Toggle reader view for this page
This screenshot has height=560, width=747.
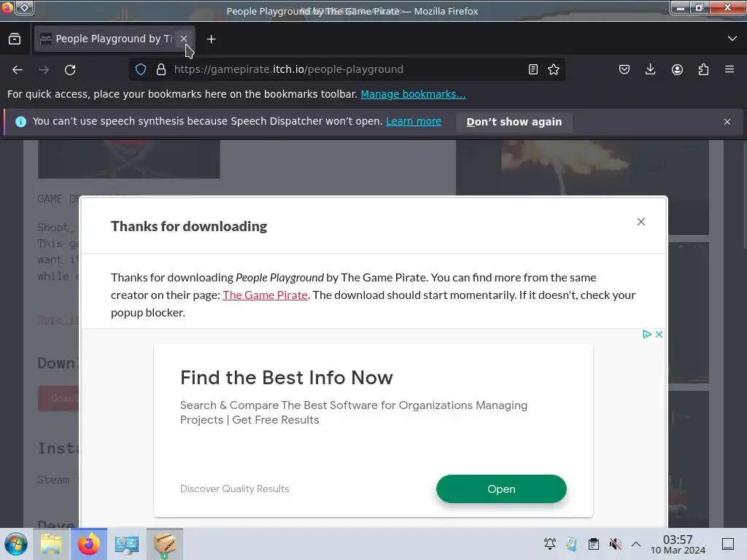[533, 69]
